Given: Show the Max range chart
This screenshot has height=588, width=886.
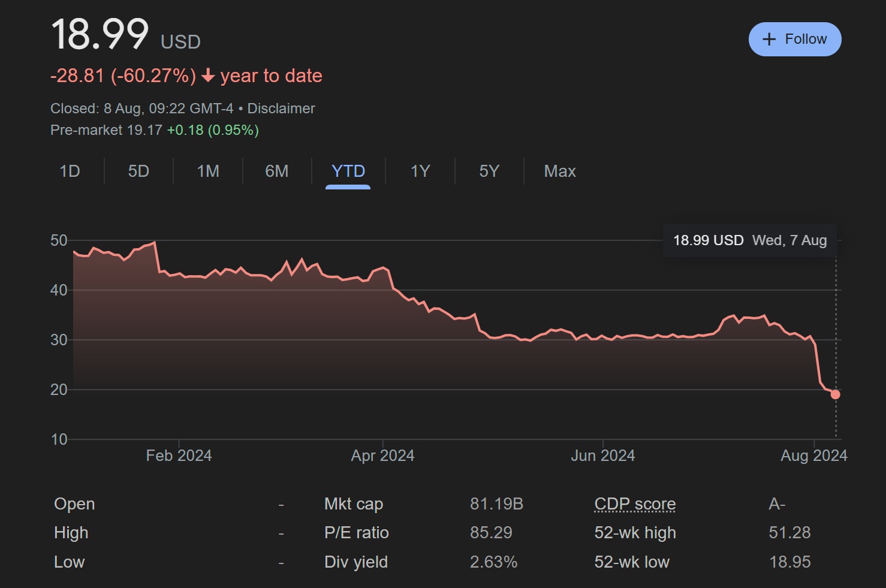Looking at the screenshot, I should 559,171.
